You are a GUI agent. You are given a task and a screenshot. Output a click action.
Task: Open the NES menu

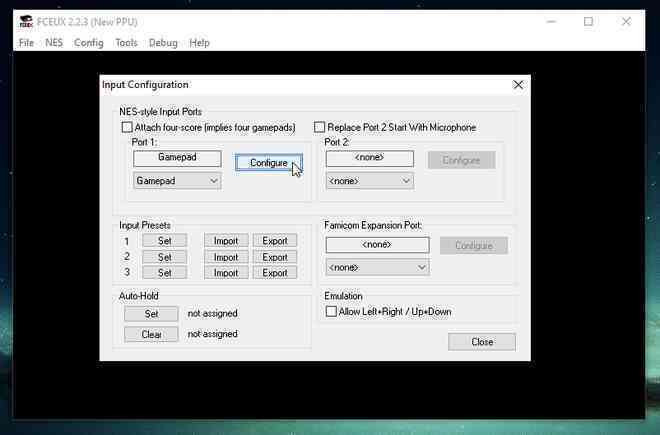(54, 43)
